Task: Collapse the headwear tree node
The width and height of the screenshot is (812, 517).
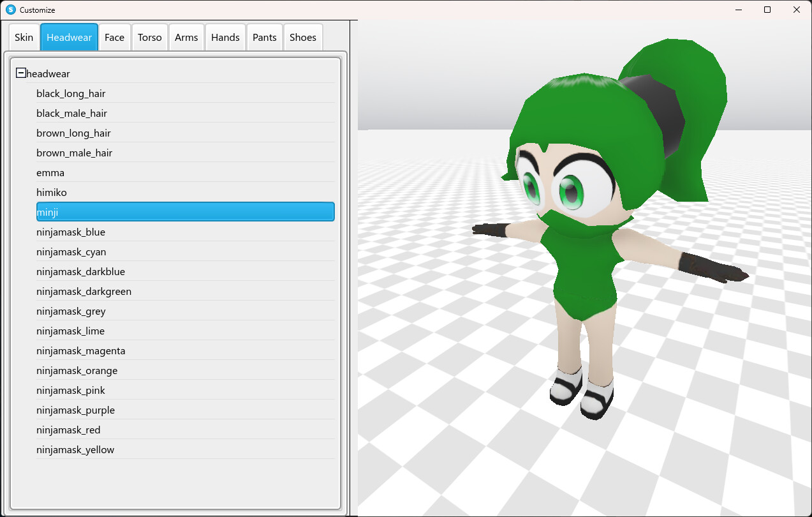Action: (x=22, y=73)
